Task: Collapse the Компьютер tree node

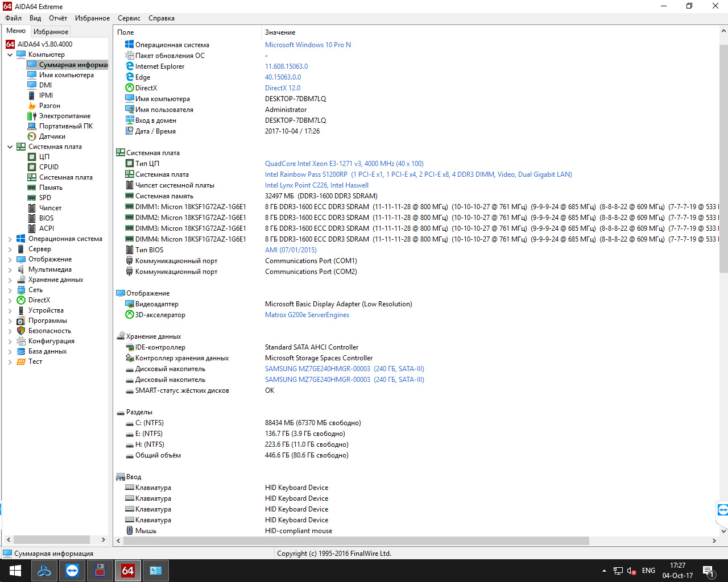Action: [10, 55]
